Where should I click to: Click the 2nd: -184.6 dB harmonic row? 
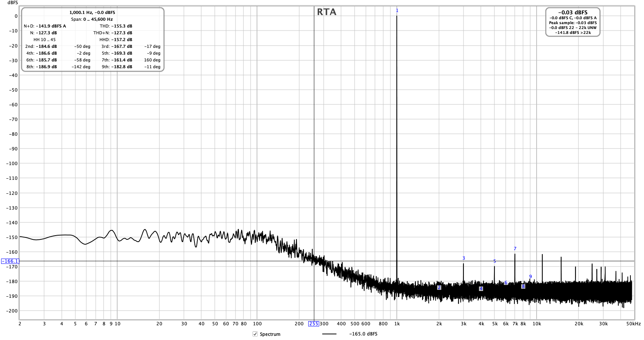41,46
